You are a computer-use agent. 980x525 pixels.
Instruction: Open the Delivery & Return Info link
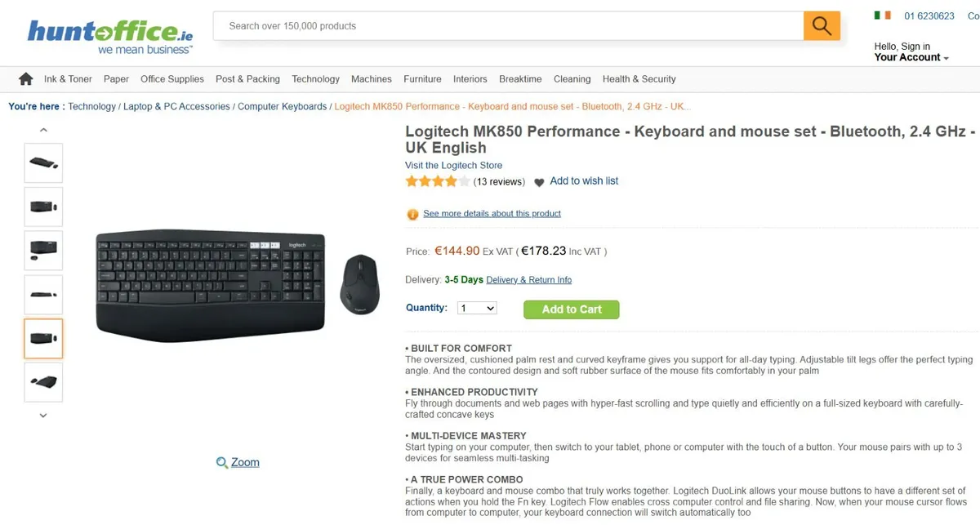[529, 279]
